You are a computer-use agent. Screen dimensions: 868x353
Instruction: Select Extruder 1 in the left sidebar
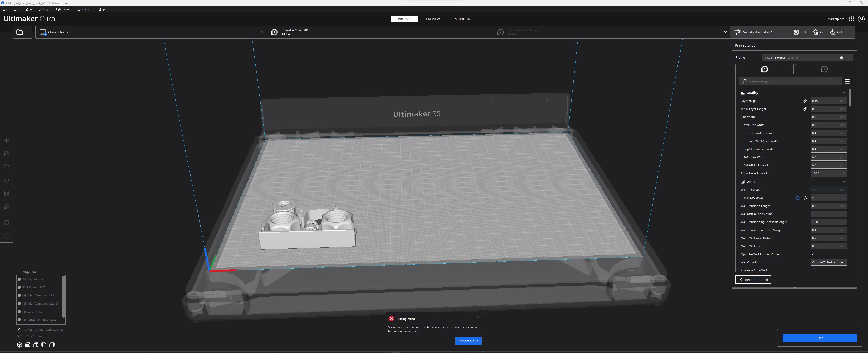point(6,222)
